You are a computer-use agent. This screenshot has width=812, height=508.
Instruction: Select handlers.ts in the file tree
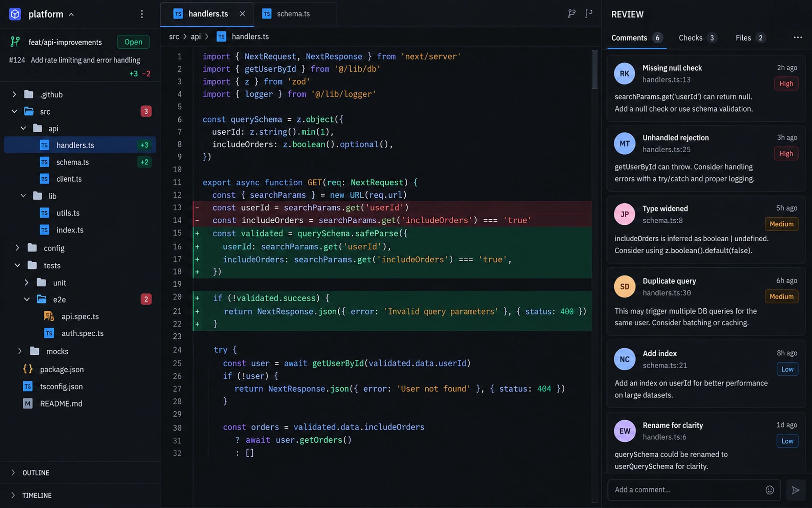(80, 145)
